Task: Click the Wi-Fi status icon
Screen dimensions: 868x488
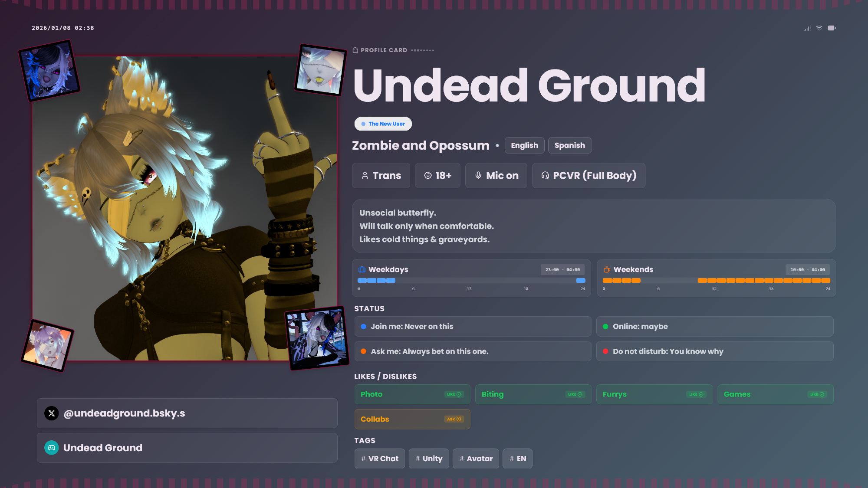Action: (819, 28)
